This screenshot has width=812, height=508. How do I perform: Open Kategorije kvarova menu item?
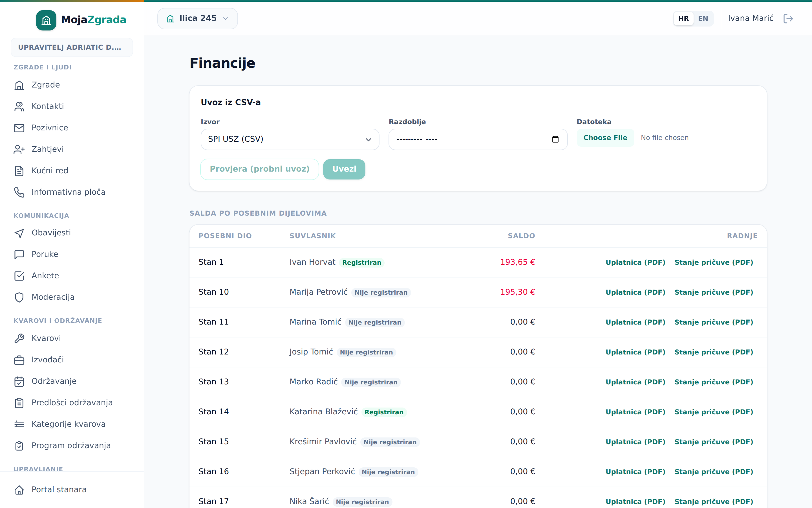(72, 424)
